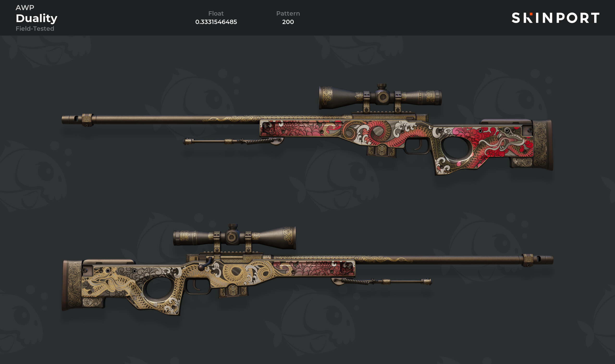This screenshot has width=615, height=364.
Task: Click the Skinport logo
Action: point(555,18)
